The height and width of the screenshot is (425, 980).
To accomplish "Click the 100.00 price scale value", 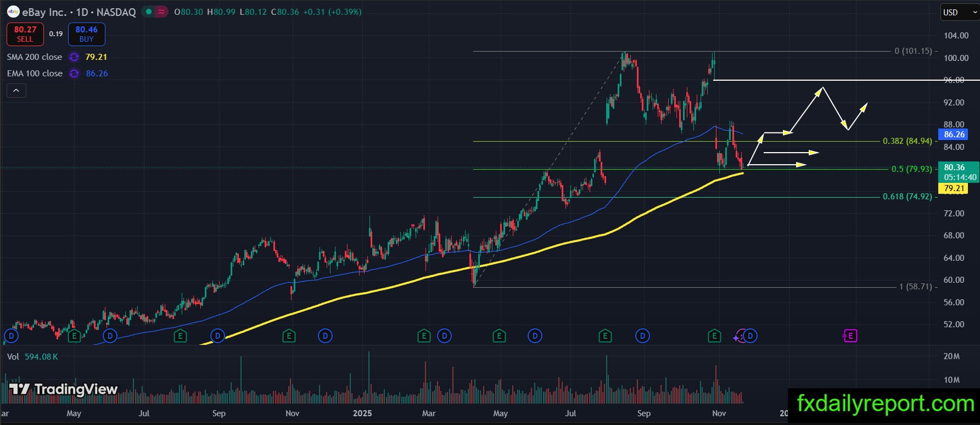I will click(x=956, y=58).
